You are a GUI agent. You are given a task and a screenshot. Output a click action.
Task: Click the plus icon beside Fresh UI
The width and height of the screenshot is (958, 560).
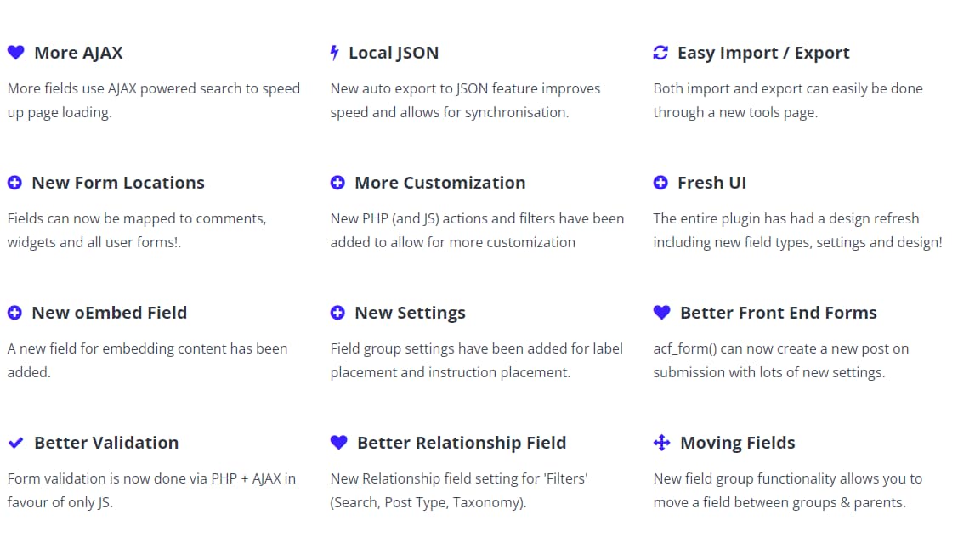(x=660, y=183)
